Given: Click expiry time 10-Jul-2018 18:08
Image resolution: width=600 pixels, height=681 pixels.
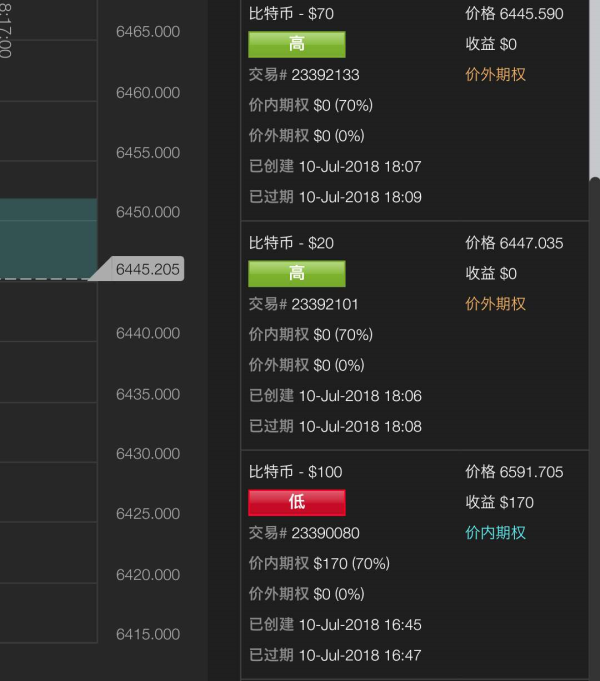Looking at the screenshot, I should (360, 426).
